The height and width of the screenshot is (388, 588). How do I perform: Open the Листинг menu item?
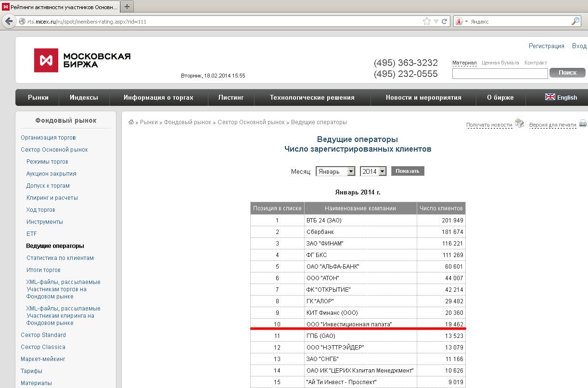tap(231, 97)
